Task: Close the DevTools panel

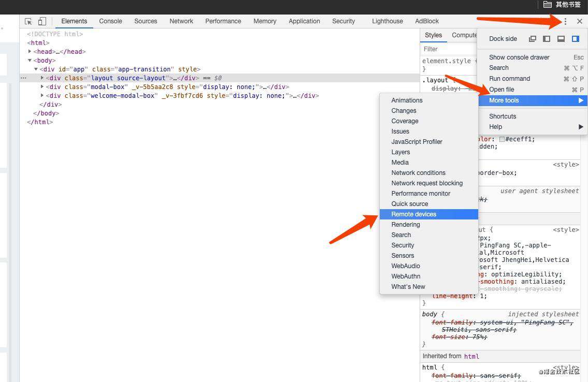Action: click(x=579, y=21)
